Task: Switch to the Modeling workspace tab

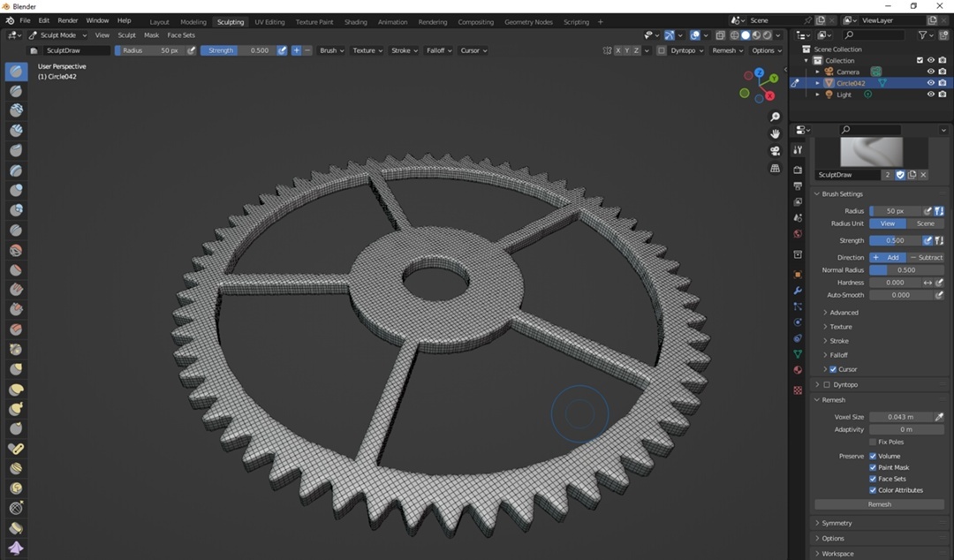Action: coord(193,22)
